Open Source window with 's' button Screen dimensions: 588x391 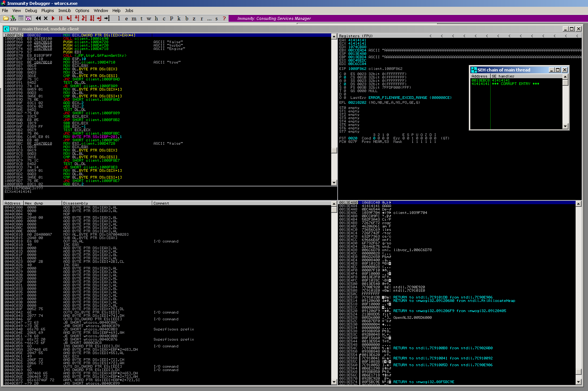click(217, 18)
